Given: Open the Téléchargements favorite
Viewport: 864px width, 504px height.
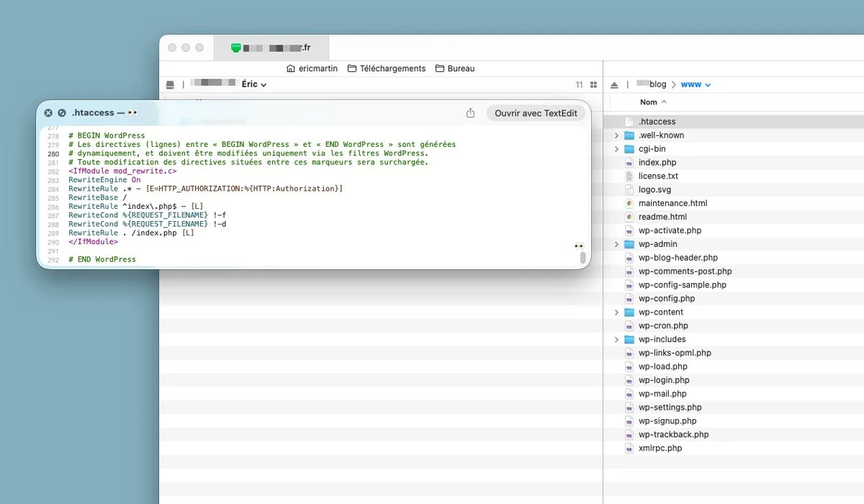Looking at the screenshot, I should tap(387, 68).
